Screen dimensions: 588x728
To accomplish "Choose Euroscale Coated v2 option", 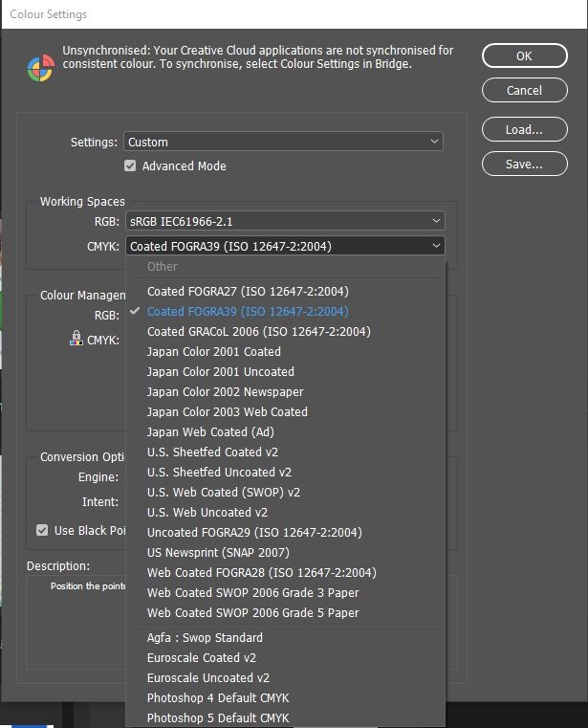I will 202,658.
